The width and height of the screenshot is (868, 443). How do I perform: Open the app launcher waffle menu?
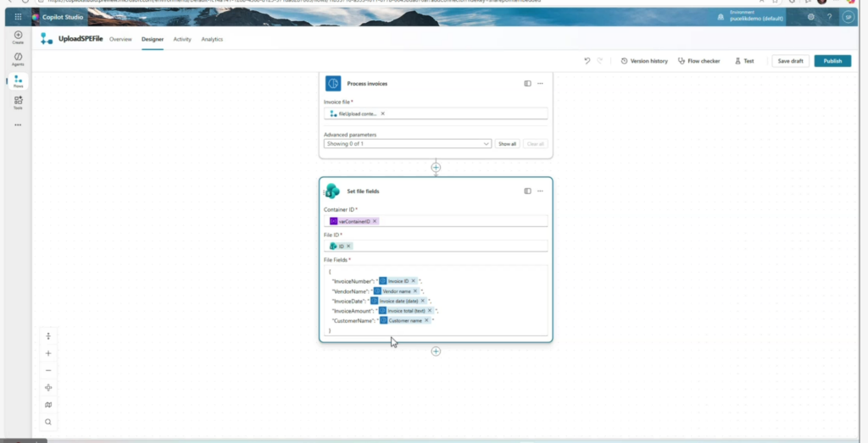tap(18, 16)
